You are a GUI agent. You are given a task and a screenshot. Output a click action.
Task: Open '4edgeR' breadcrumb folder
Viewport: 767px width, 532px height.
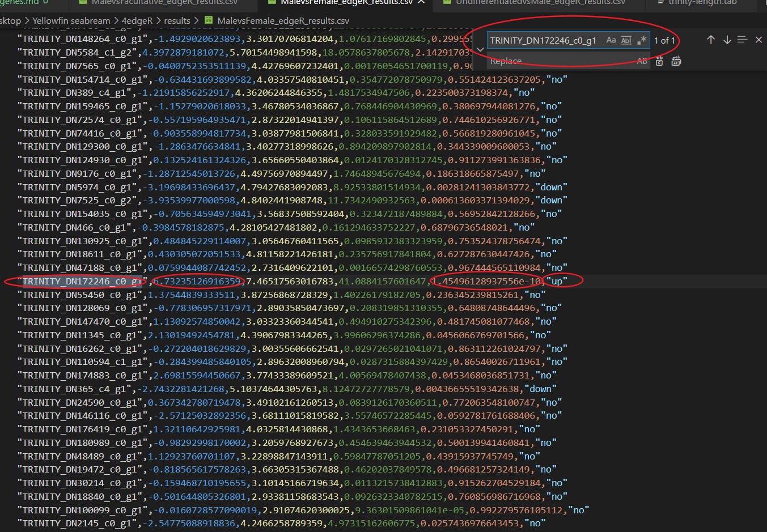(137, 21)
